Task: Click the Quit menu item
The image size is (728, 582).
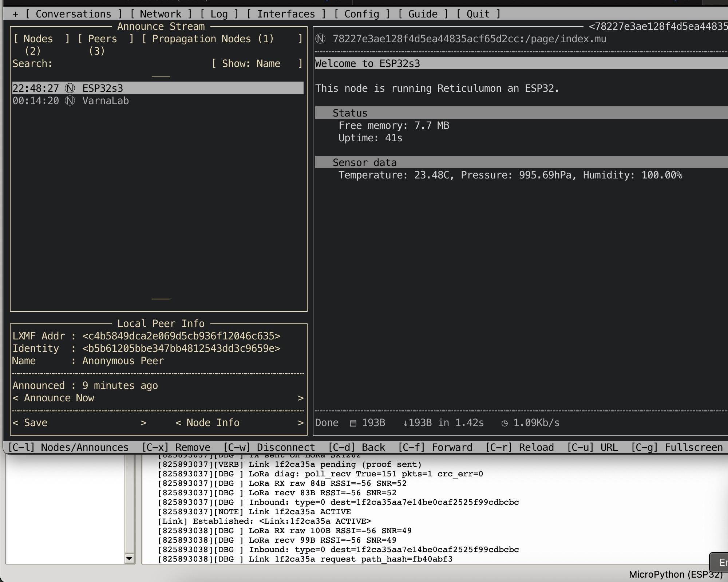Action: click(478, 14)
